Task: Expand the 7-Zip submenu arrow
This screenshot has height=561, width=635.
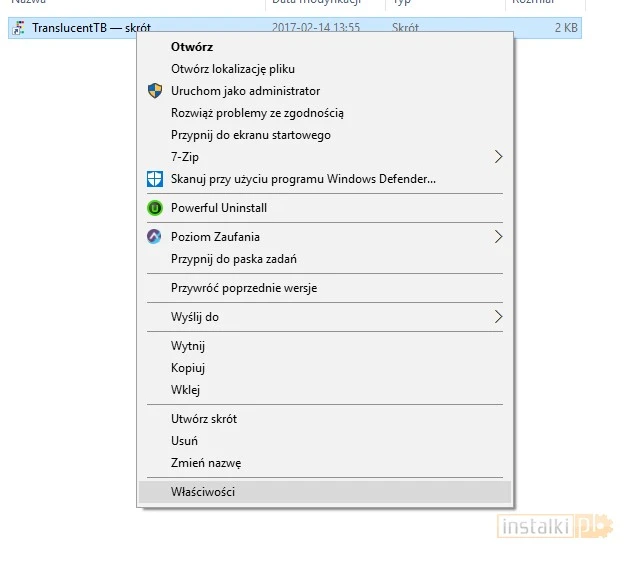Action: (498, 157)
